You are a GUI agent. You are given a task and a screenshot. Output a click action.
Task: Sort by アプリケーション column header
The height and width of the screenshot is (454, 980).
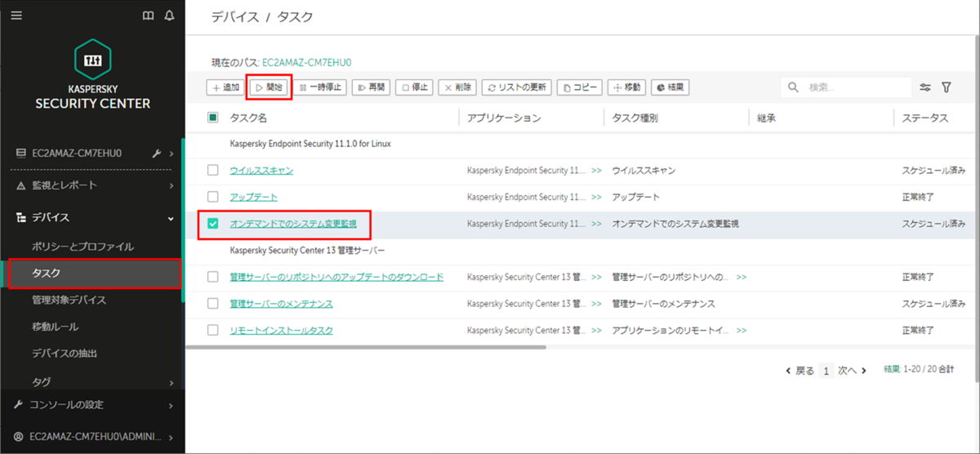pyautogui.click(x=504, y=118)
